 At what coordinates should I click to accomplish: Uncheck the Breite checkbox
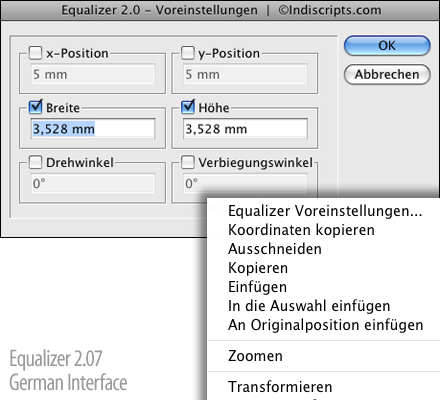tap(35, 107)
